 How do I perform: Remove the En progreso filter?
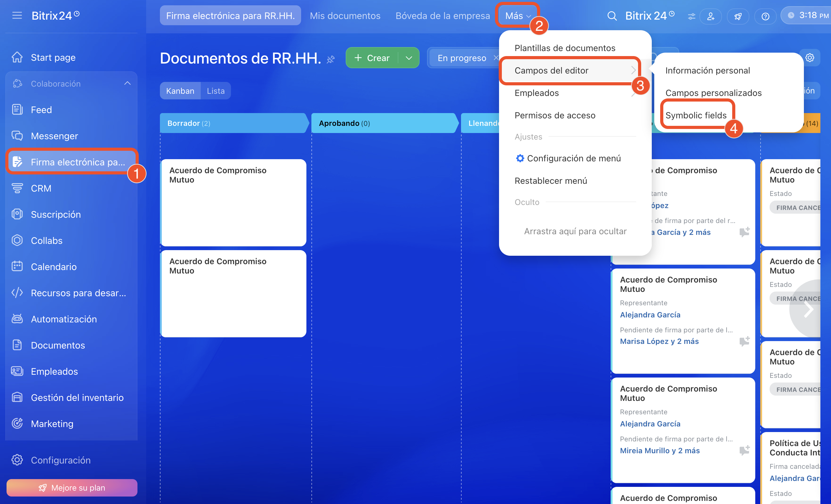(496, 58)
